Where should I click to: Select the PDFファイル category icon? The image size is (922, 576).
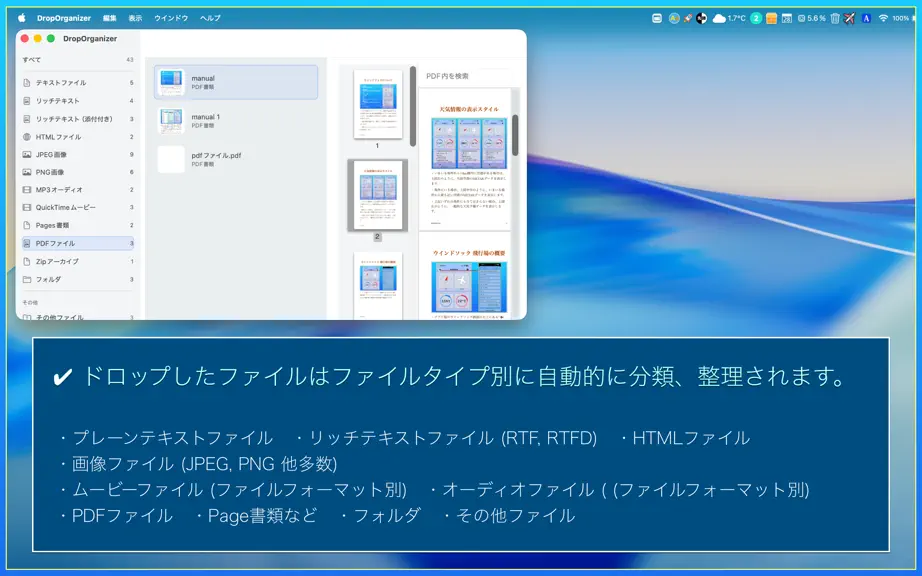pyautogui.click(x=26, y=243)
